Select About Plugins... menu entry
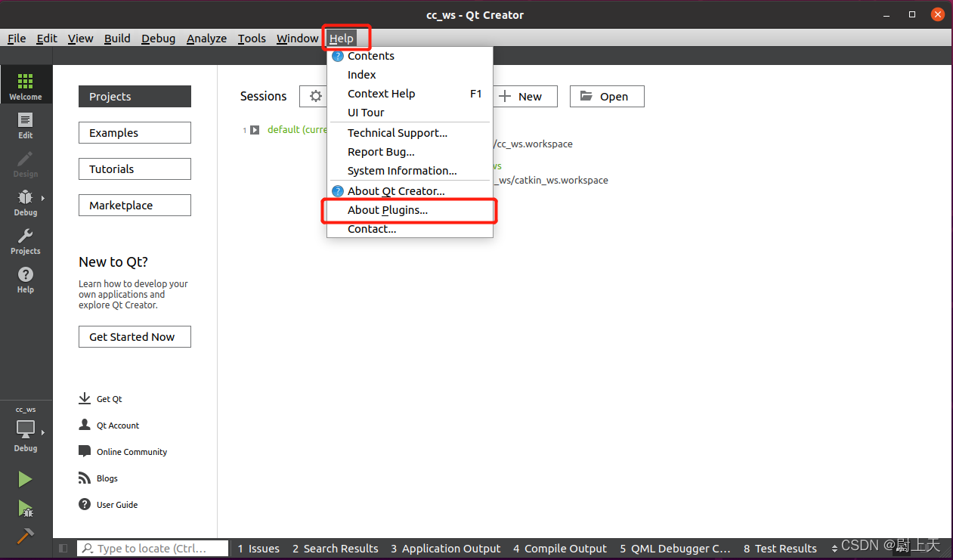The width and height of the screenshot is (953, 560). [x=410, y=210]
